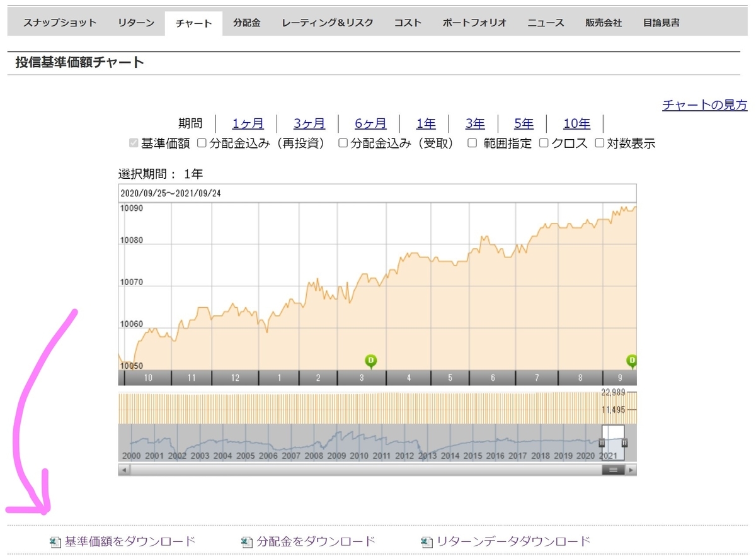Check the 範囲指定 option

click(x=472, y=143)
